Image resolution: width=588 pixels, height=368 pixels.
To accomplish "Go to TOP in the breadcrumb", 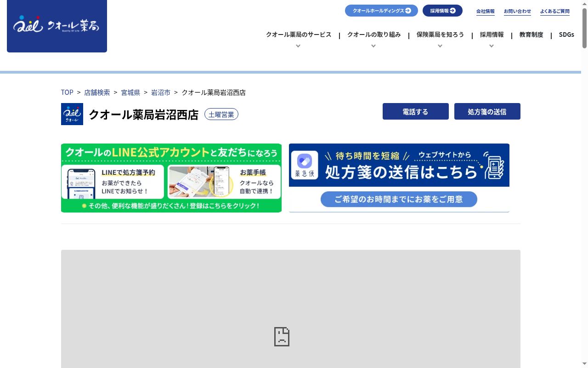I will (67, 92).
